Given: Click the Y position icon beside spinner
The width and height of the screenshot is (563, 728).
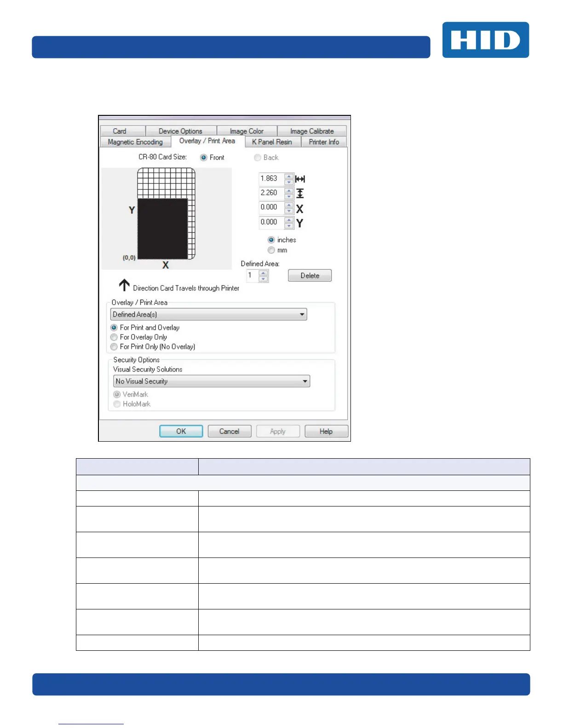Looking at the screenshot, I should pos(300,223).
